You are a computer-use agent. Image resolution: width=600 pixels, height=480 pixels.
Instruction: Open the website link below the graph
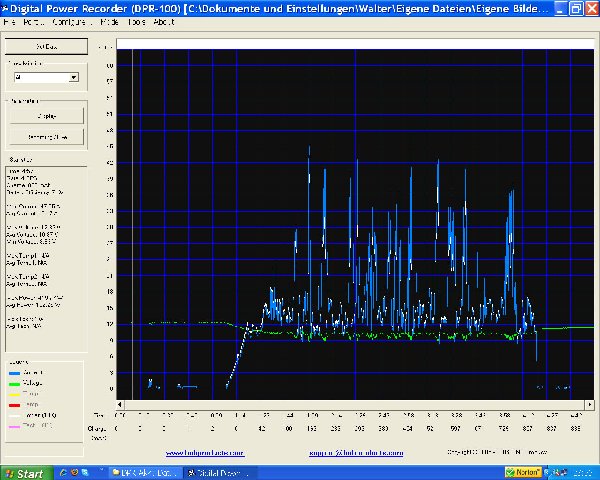click(206, 451)
